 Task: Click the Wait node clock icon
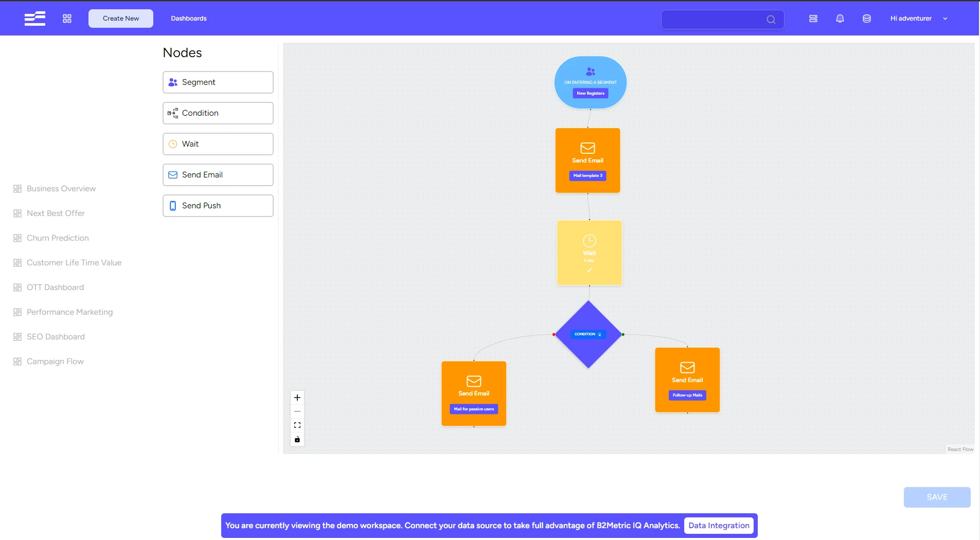click(590, 241)
